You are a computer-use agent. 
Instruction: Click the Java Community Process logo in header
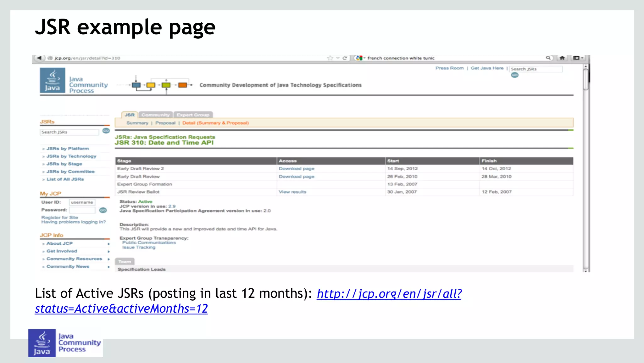pyautogui.click(x=74, y=81)
